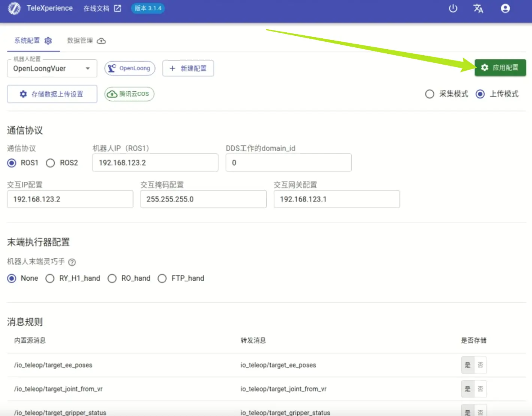The image size is (532, 416).
Task: Select the 采集模式 radio button
Action: coord(430,94)
